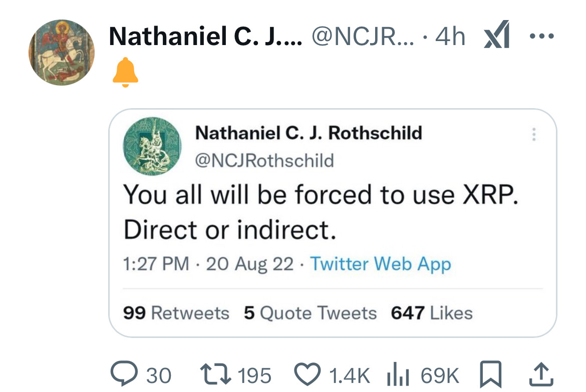
Task: Open the quoted tweet text about XRP
Action: [x=321, y=212]
